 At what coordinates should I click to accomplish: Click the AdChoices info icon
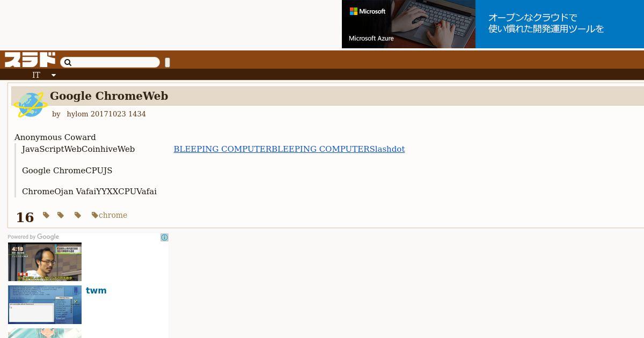click(164, 237)
